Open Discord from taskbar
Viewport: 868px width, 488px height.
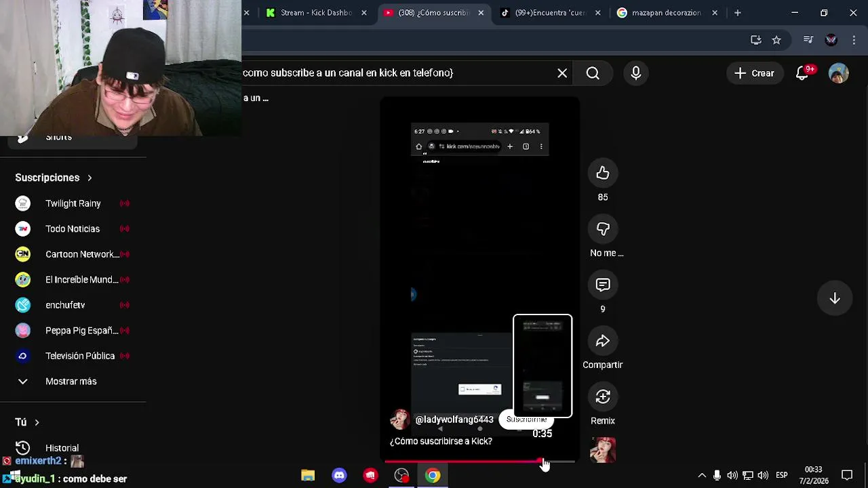click(x=339, y=476)
